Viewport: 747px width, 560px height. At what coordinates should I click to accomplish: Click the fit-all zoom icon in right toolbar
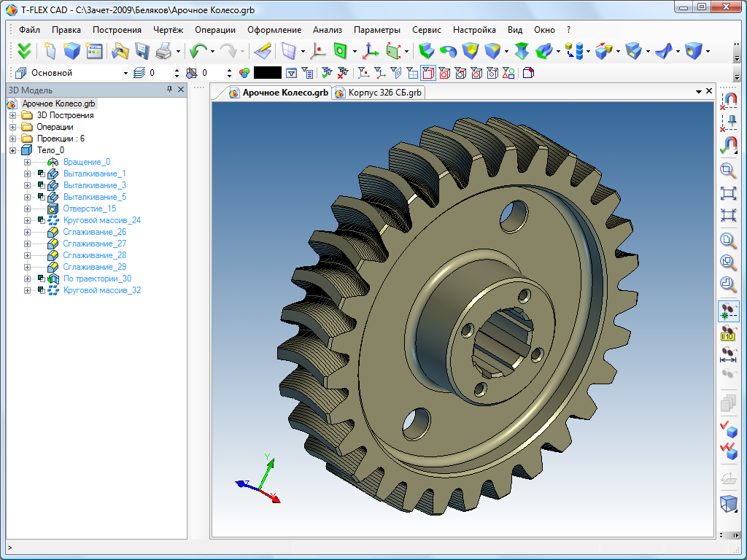(x=728, y=193)
